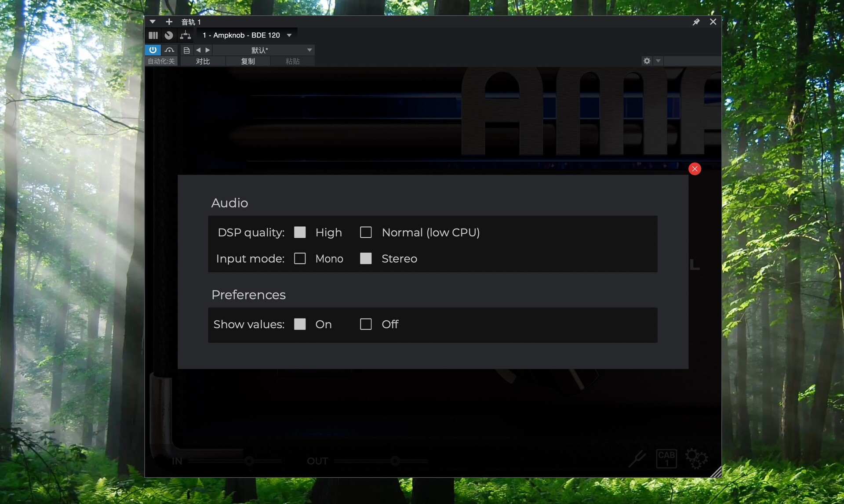Select Normal (low CPU) DSP quality
The width and height of the screenshot is (844, 504).
tap(366, 232)
